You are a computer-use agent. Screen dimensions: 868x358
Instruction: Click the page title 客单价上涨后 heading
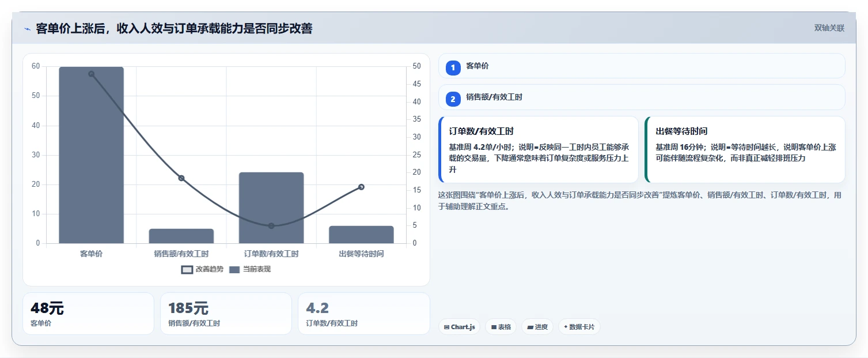174,28
